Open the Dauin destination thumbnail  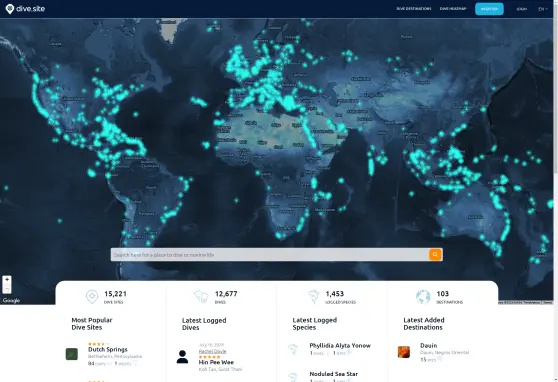pos(404,352)
